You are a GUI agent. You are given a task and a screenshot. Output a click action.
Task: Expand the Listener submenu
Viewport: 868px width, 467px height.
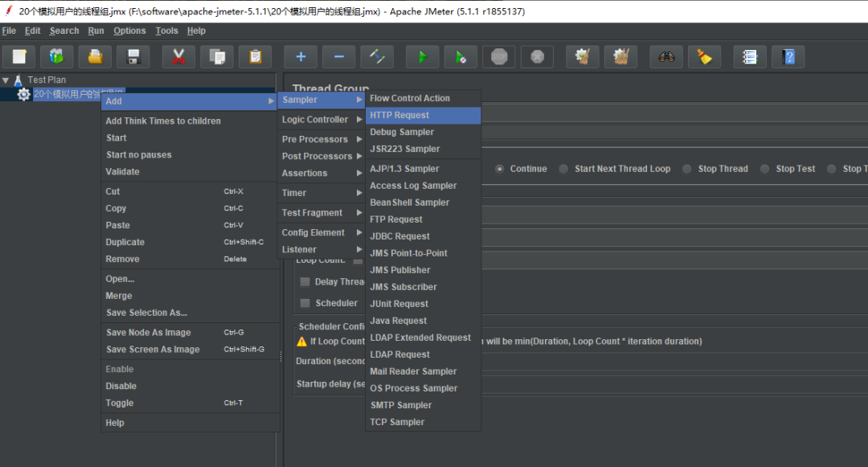[x=321, y=249]
